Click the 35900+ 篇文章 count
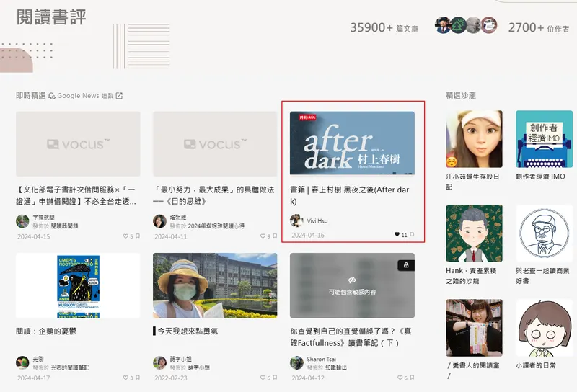577x392 pixels. [384, 27]
